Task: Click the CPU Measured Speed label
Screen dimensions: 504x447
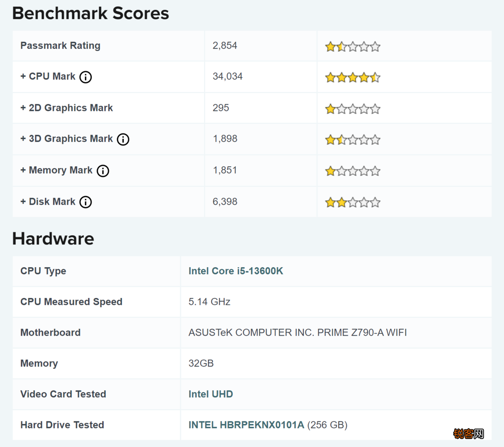Action: (71, 302)
